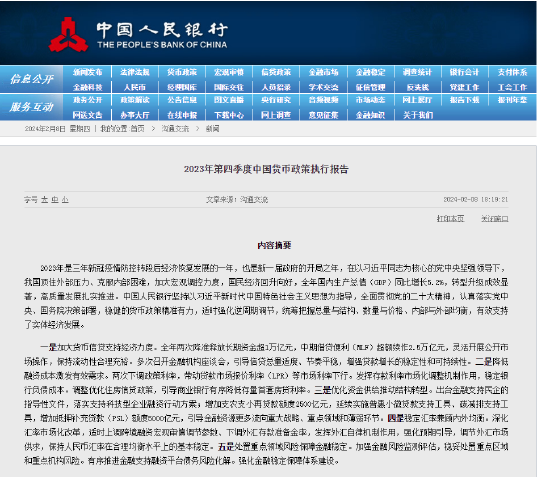Click the date text 2024年2月8日 星期四
This screenshot has width=550, height=477.
[x=57, y=129]
